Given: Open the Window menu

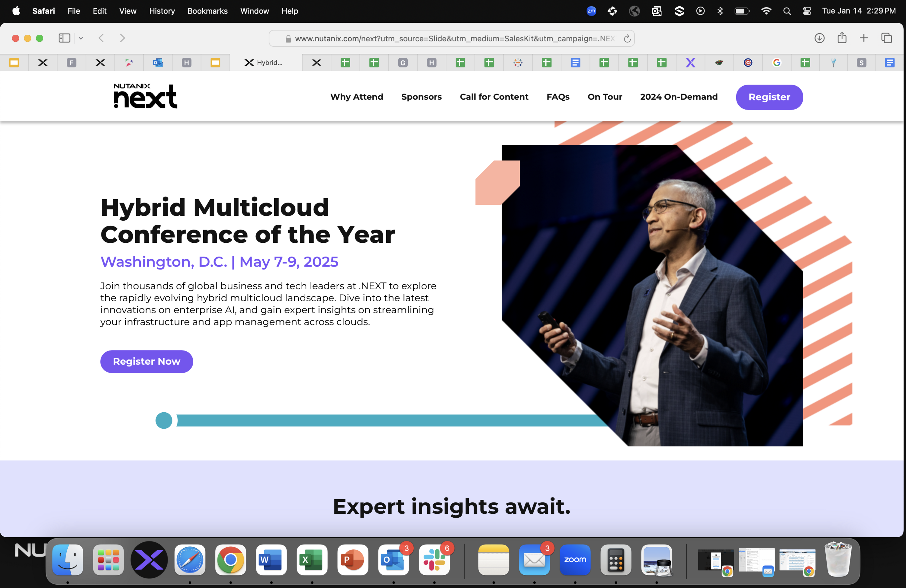Looking at the screenshot, I should coord(255,11).
